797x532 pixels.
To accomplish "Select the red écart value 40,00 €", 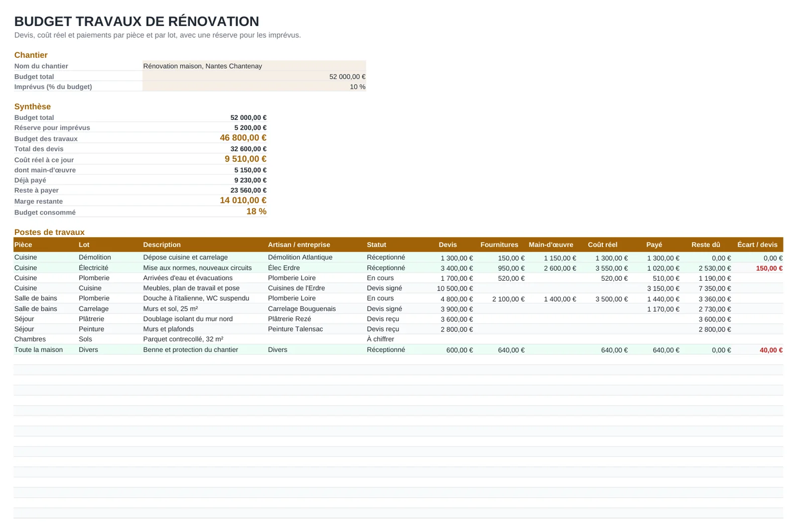I will click(771, 350).
